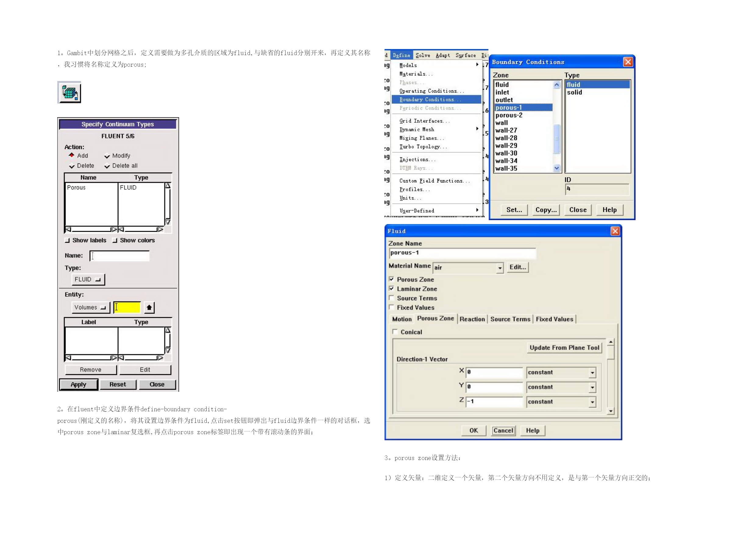This screenshot has width=756, height=534.
Task: Click OK in the Fluid dialog
Action: [474, 430]
